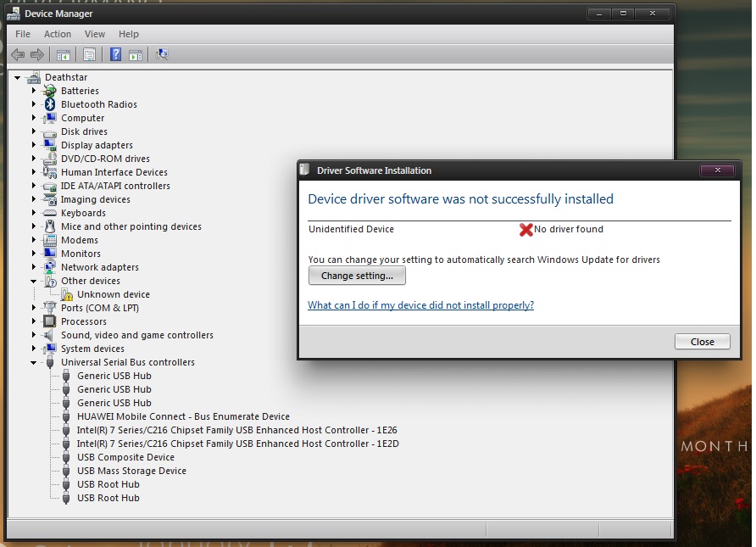Click the Close button in dialog

click(x=702, y=342)
